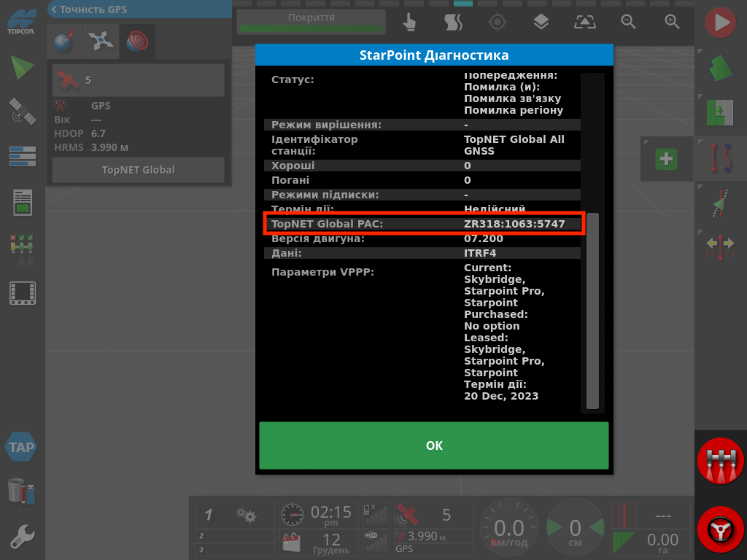Open the green navigation arrow icon
Screen dimensions: 747x560
pyautogui.click(x=22, y=68)
